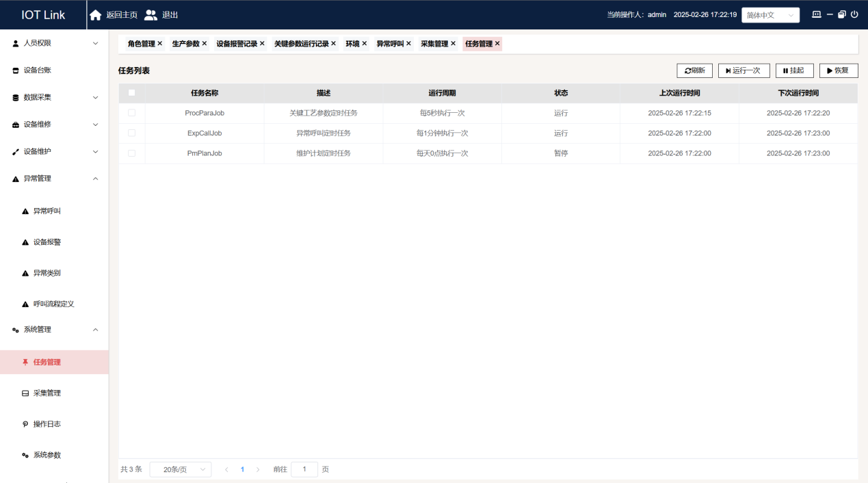The image size is (868, 483).
Task: Close the 角色管理 tab
Action: pyautogui.click(x=160, y=44)
